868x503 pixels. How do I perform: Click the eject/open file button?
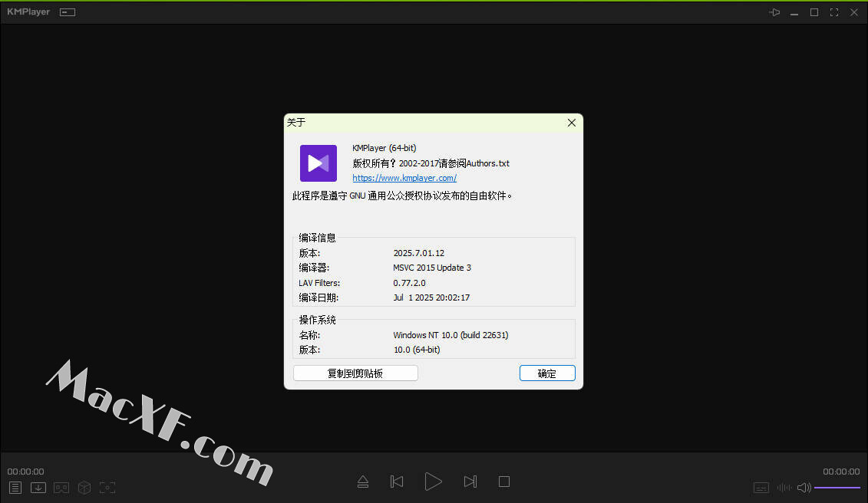(363, 482)
